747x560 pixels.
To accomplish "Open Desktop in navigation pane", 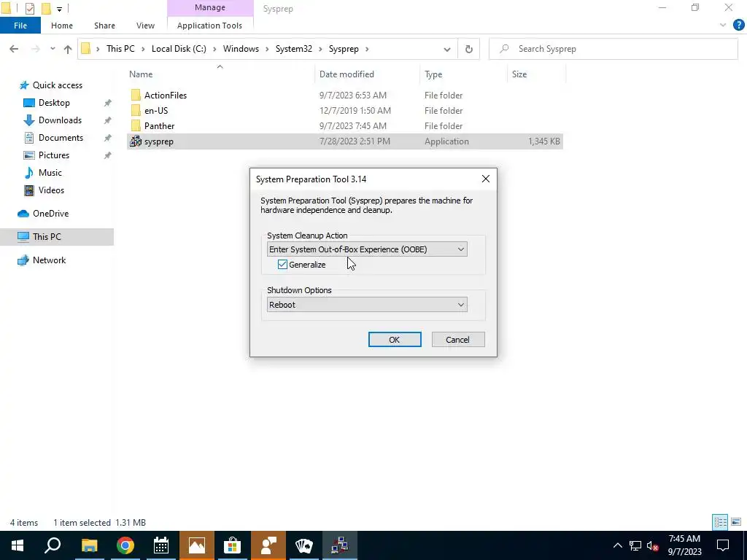I will point(54,103).
